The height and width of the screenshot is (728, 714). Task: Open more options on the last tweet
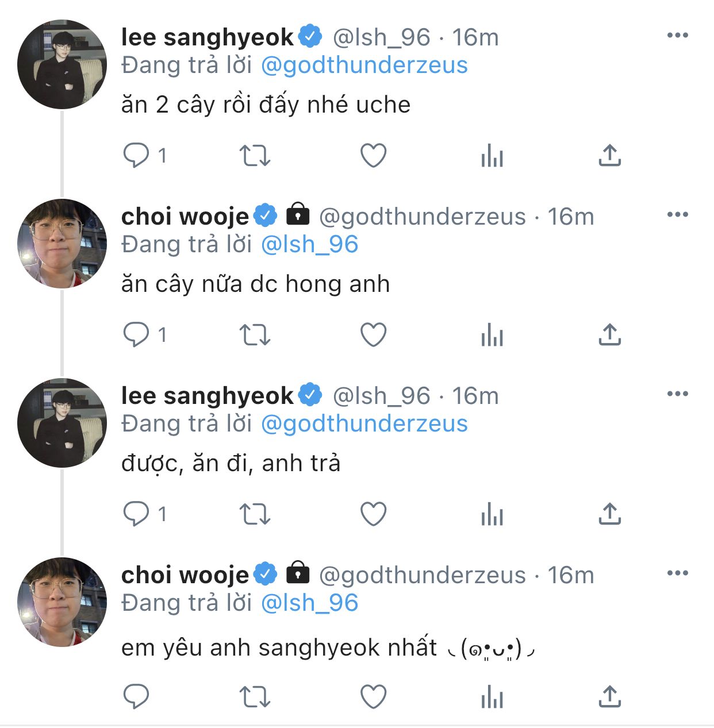pyautogui.click(x=678, y=573)
